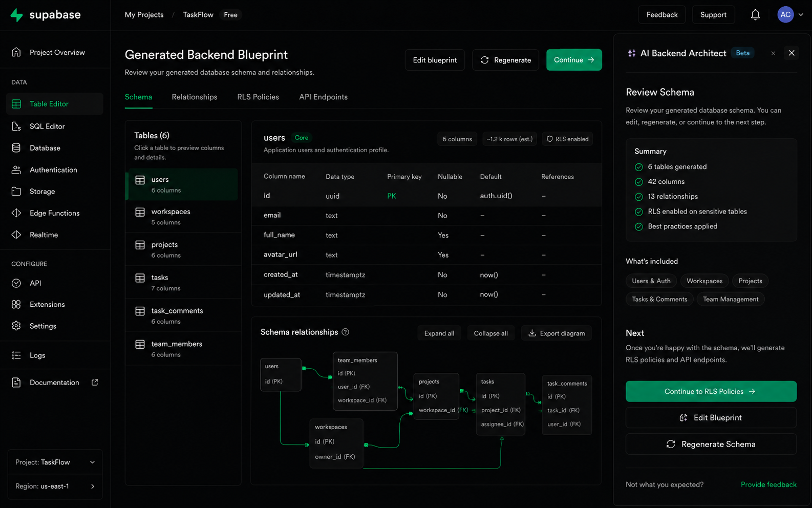This screenshot has width=812, height=508.
Task: Open the Provide feedback link
Action: point(768,484)
